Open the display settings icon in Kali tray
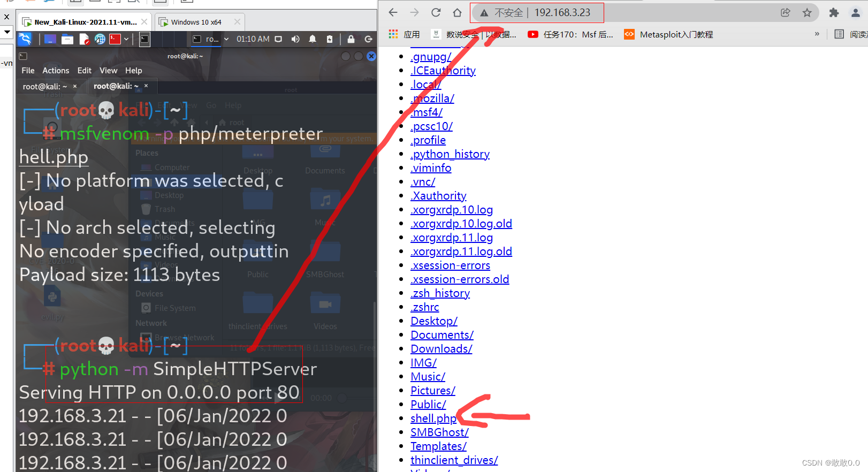Viewport: 868px width, 472px height. 278,39
